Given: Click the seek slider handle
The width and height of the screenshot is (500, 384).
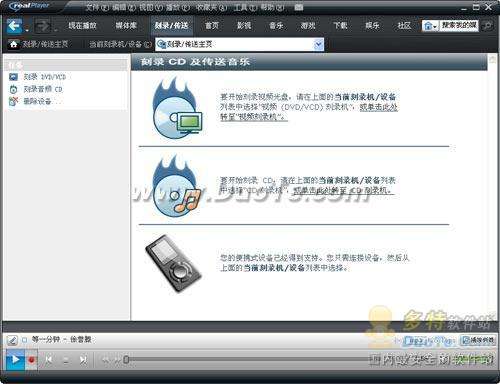Looking at the screenshot, I should coord(126,360).
